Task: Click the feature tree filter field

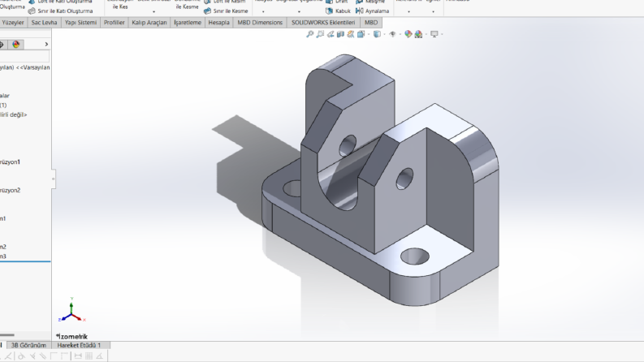Action: tap(24, 56)
